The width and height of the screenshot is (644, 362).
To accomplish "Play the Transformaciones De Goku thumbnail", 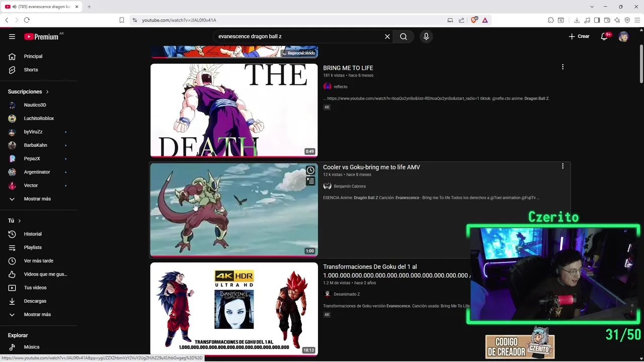I will coord(234,309).
